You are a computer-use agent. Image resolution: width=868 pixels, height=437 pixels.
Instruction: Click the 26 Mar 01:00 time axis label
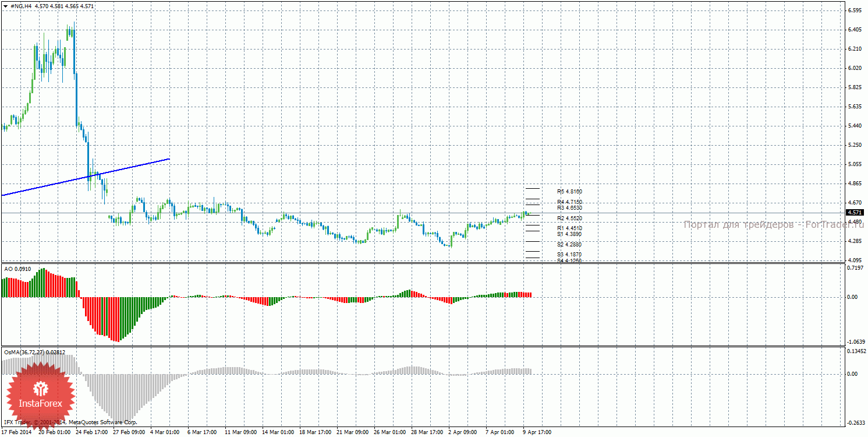tap(390, 432)
